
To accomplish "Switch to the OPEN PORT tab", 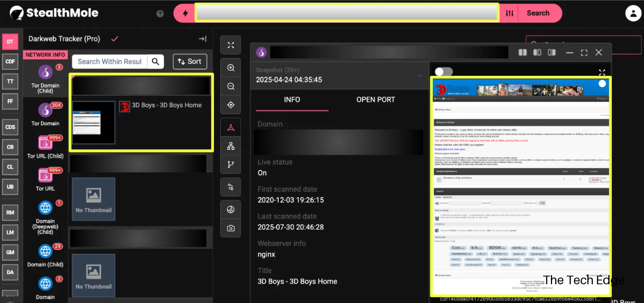I will click(x=376, y=99).
